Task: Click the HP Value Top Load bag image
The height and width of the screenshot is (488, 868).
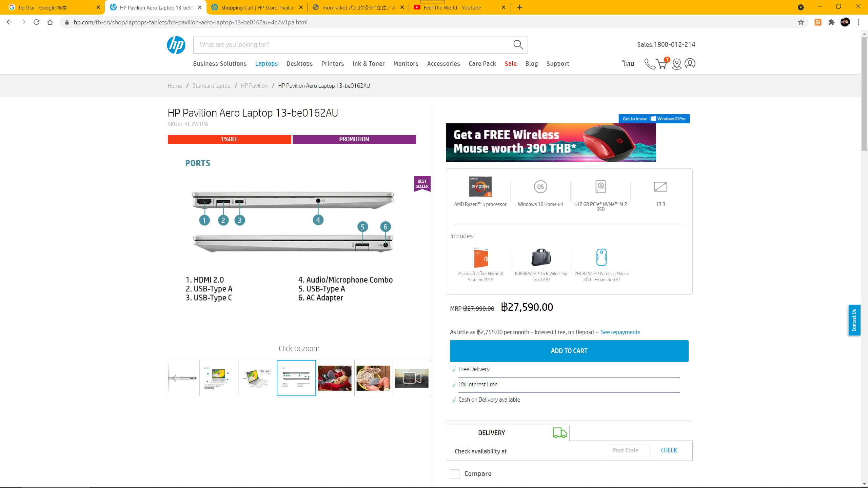Action: click(x=541, y=258)
